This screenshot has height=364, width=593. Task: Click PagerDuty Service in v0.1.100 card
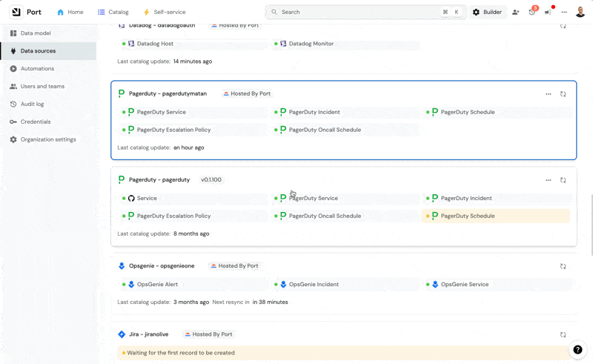pyautogui.click(x=345, y=198)
